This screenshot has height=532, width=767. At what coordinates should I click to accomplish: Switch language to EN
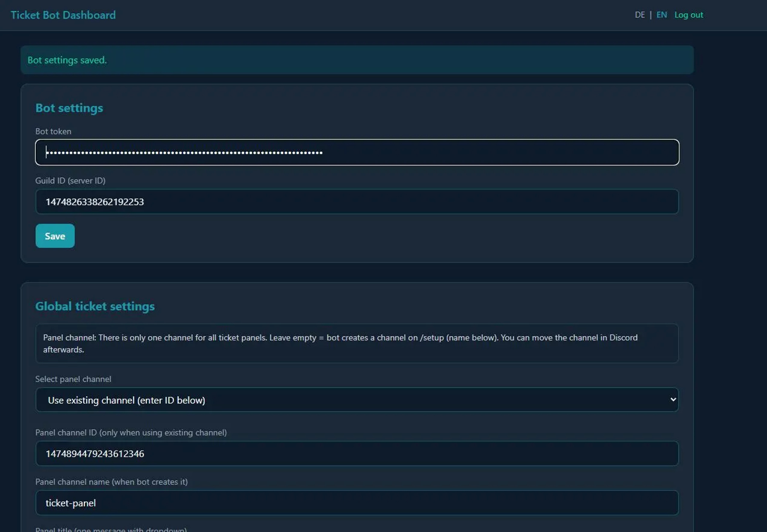[x=661, y=15]
